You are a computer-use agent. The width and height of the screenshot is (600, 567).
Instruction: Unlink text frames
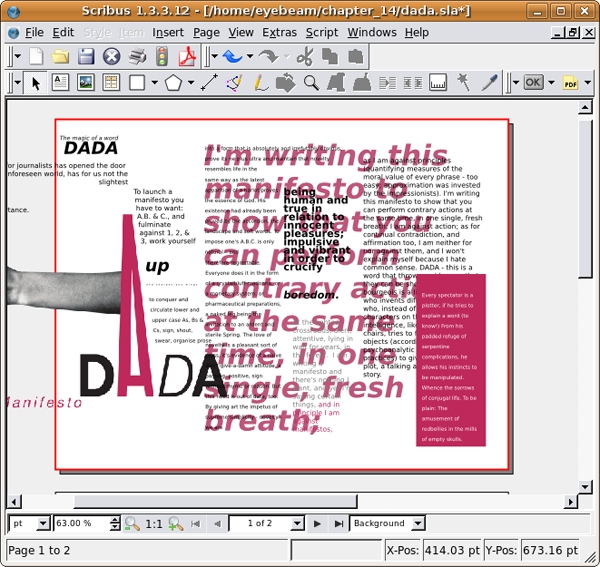412,83
